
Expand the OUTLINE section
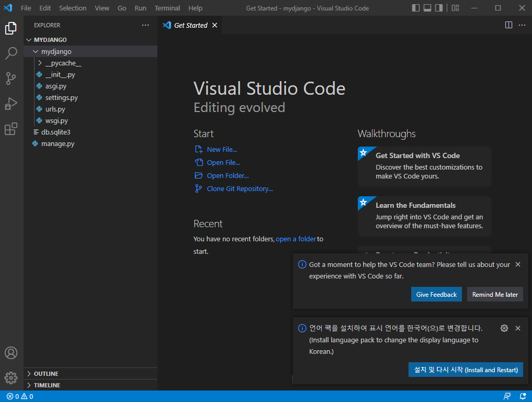click(90, 374)
